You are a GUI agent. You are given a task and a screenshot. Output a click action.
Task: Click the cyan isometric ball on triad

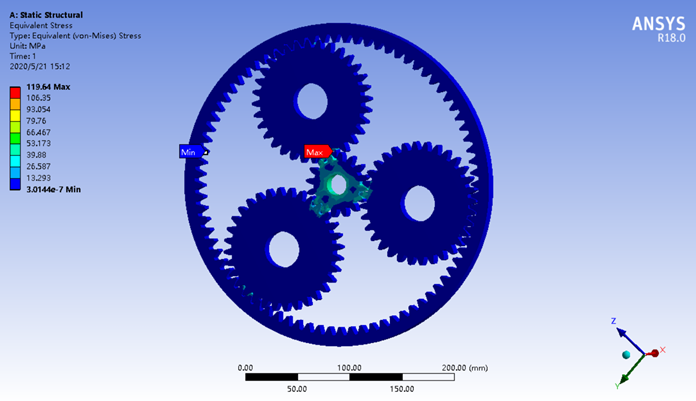point(627,354)
